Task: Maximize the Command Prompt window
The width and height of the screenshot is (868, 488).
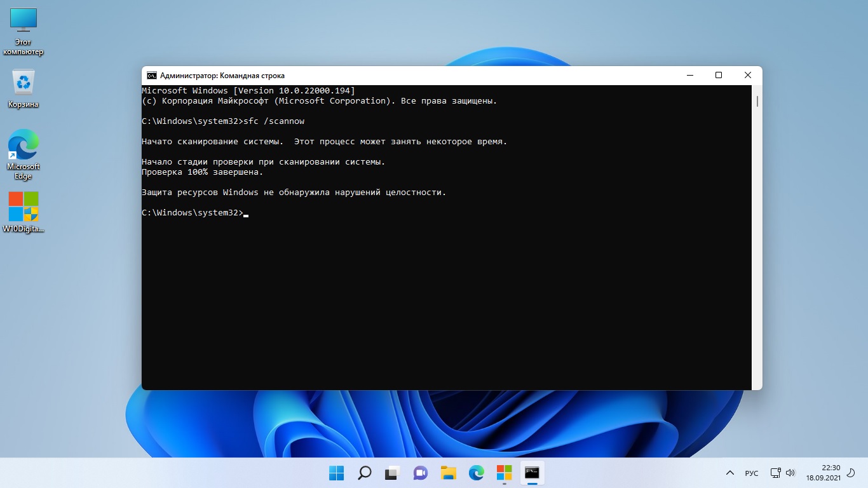Action: tap(719, 76)
